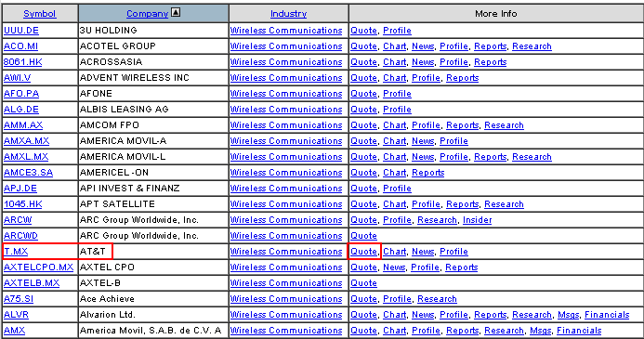644x339 pixels.
Task: Open Quote link in ARCWD row
Action: (363, 236)
